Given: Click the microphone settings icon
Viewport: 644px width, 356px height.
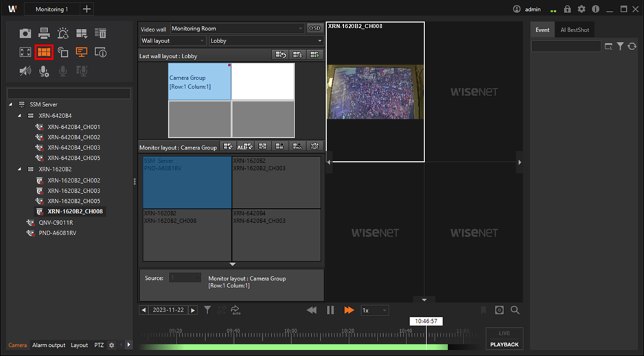Looking at the screenshot, I should click(44, 71).
